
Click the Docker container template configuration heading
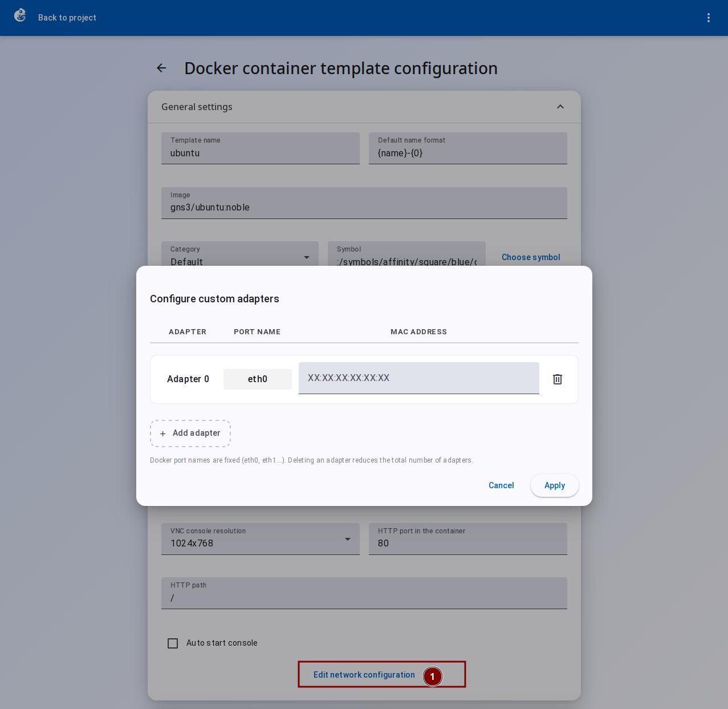click(x=341, y=68)
